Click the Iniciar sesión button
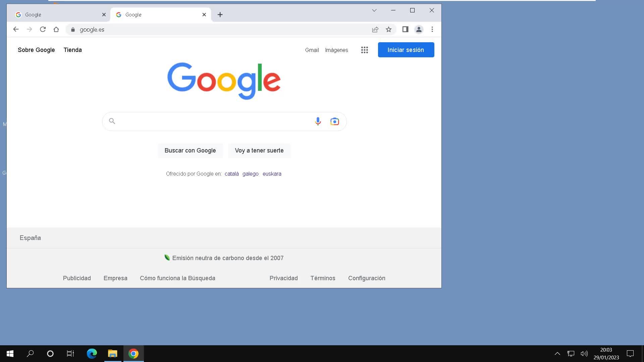 [x=406, y=50]
